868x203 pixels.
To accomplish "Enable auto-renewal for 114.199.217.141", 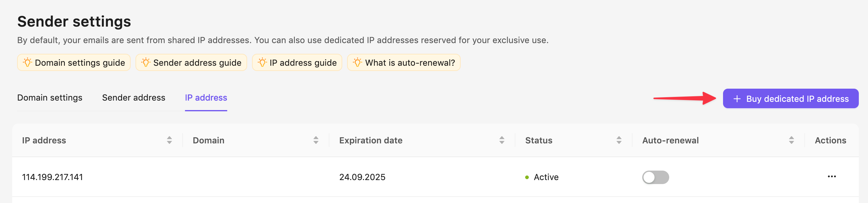I will tap(655, 177).
